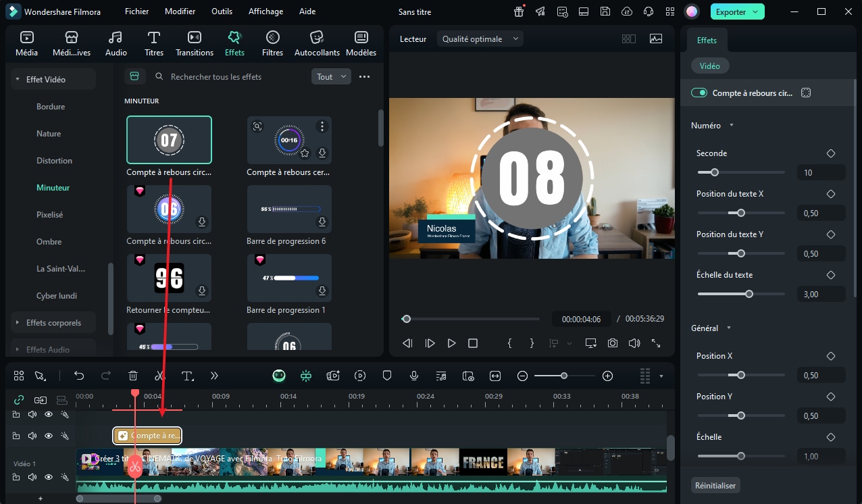862x504 pixels.
Task: Toggle the Compte à rebours effect switch
Action: [699, 93]
